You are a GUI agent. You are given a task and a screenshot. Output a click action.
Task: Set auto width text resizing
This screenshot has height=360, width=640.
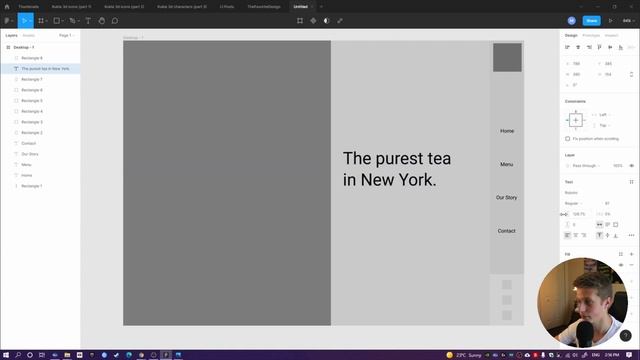(599, 224)
